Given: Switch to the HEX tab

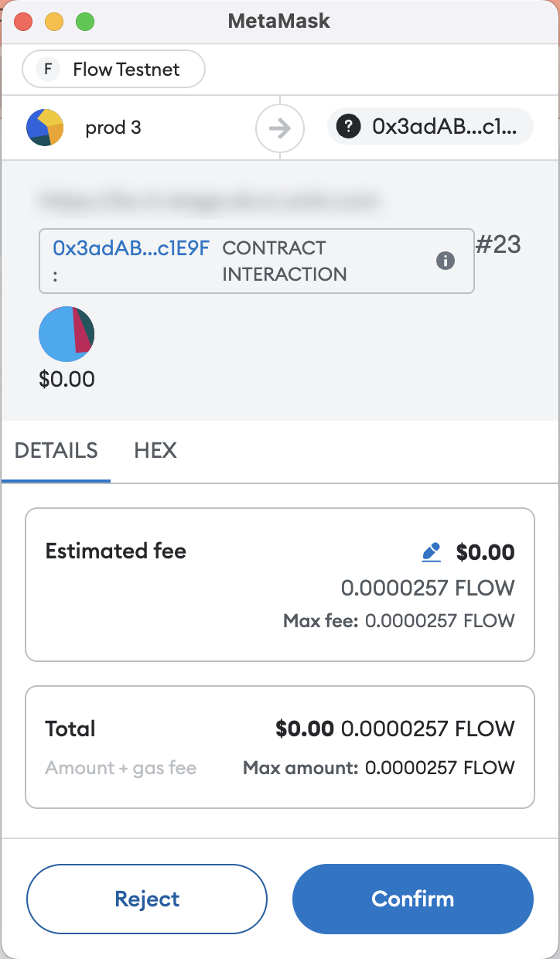Looking at the screenshot, I should tap(155, 451).
